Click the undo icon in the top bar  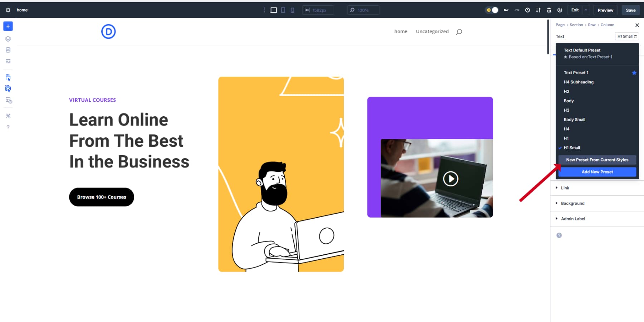tap(506, 10)
